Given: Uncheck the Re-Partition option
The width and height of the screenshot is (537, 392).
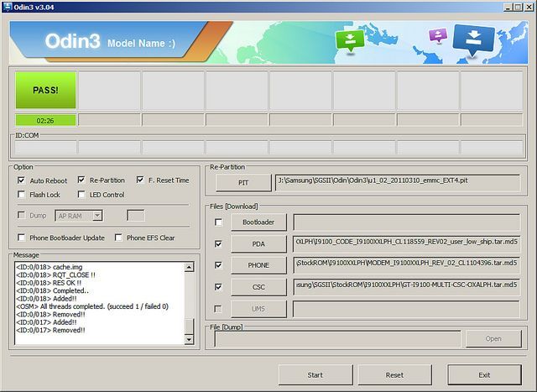Looking at the screenshot, I should coord(81,180).
